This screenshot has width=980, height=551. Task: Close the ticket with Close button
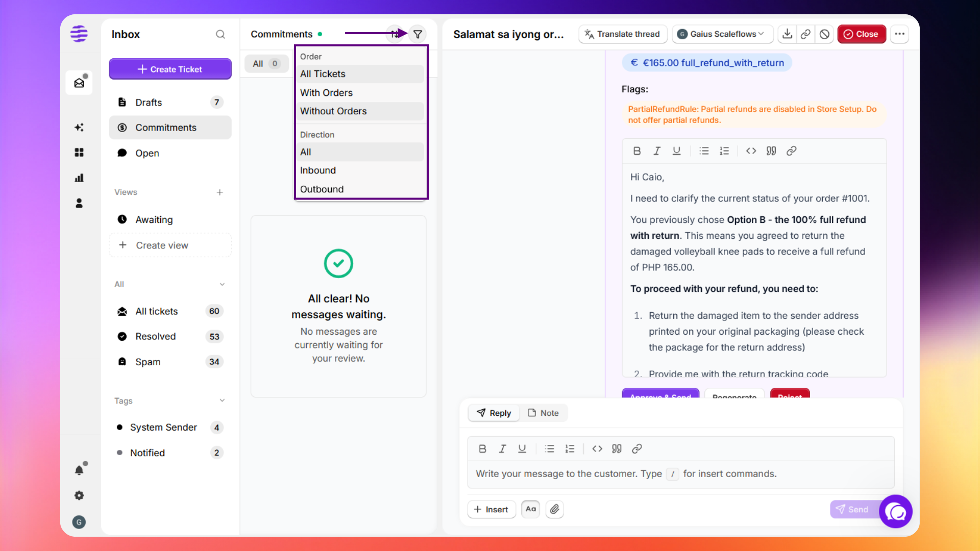pos(862,34)
